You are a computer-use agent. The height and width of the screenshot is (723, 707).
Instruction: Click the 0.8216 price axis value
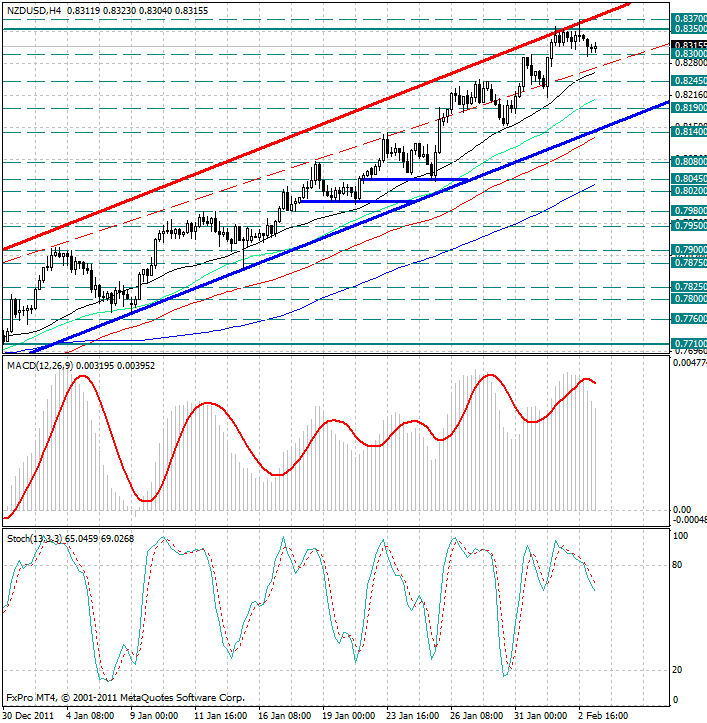tap(690, 95)
